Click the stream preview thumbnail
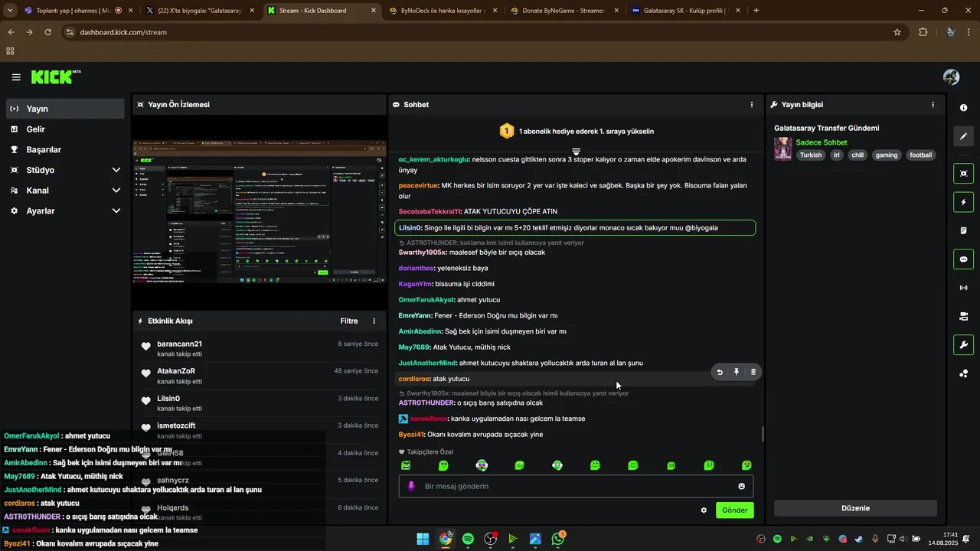 pos(259,212)
